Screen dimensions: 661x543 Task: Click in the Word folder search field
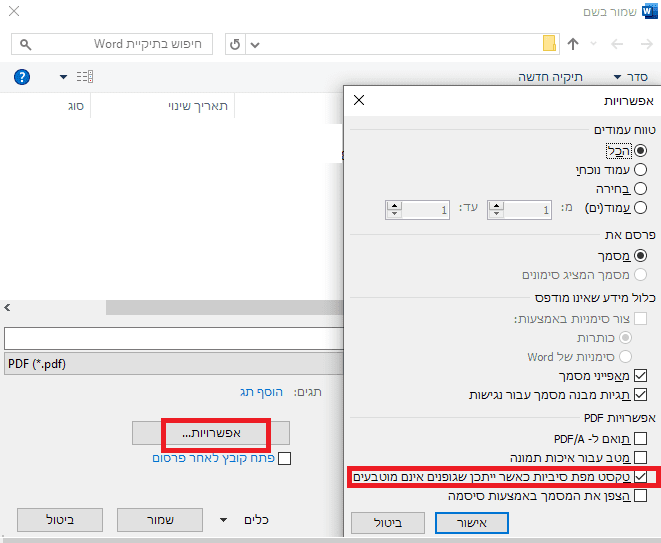(x=112, y=44)
